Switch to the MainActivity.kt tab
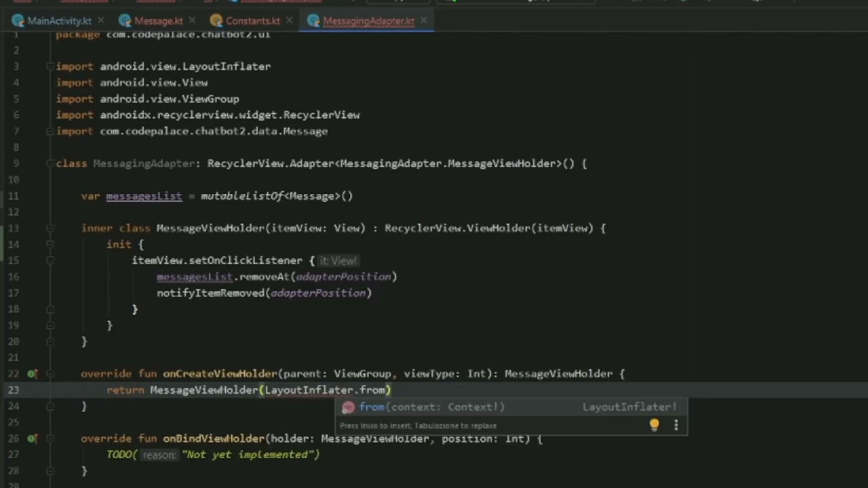Viewport: 868px width, 488px height. (60, 21)
